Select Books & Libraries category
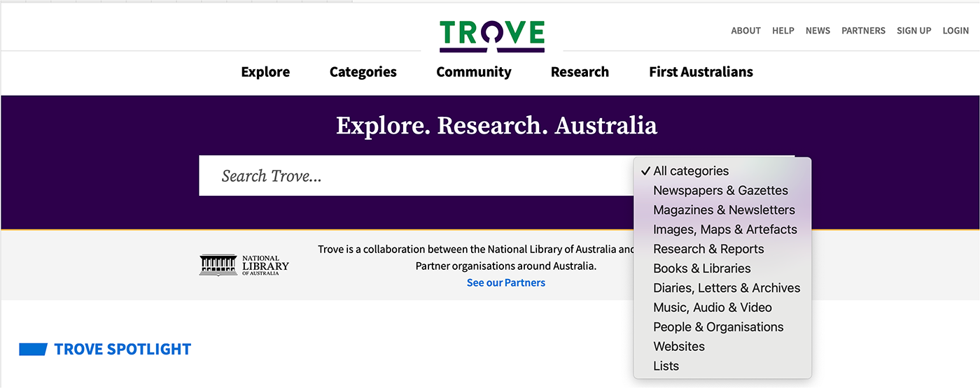980x388 pixels. click(701, 268)
